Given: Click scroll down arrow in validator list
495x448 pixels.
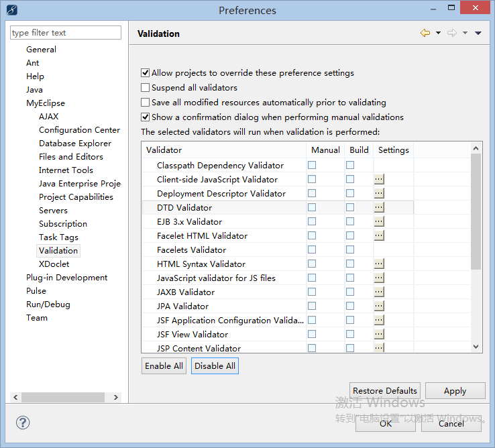Looking at the screenshot, I should coord(476,347).
